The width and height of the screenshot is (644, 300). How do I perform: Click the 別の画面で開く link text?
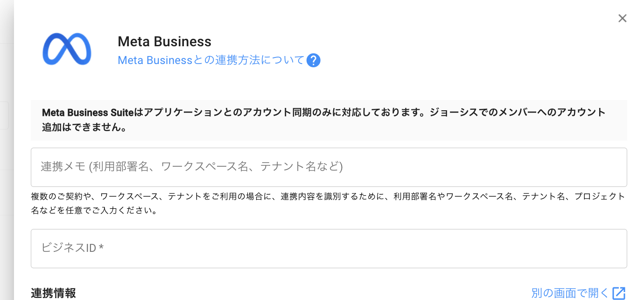(570, 293)
